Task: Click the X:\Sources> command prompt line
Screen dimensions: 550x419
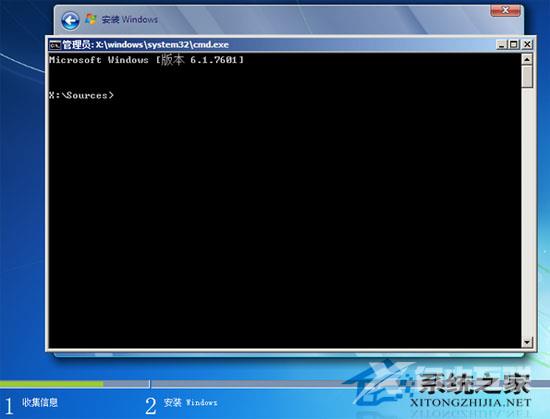Action: pos(81,95)
